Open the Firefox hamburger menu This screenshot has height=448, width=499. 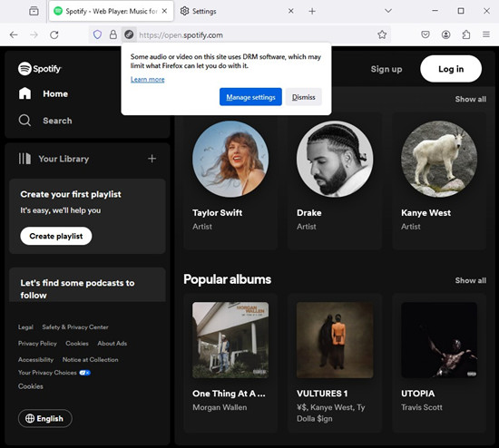486,34
